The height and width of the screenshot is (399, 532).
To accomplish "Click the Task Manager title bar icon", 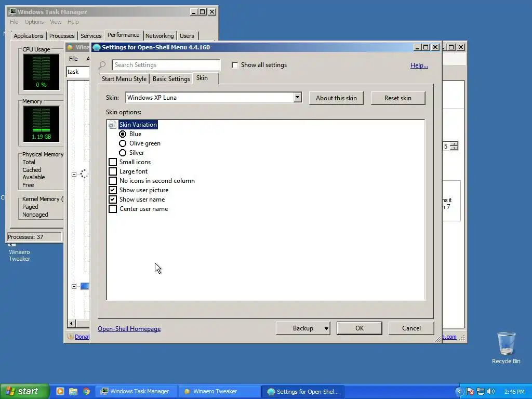I will coord(12,12).
